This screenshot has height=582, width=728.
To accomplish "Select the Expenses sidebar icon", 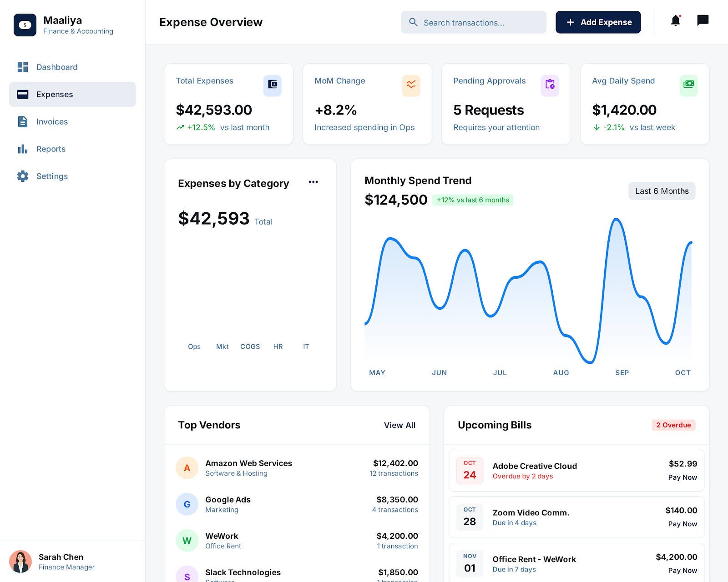I will pos(23,94).
